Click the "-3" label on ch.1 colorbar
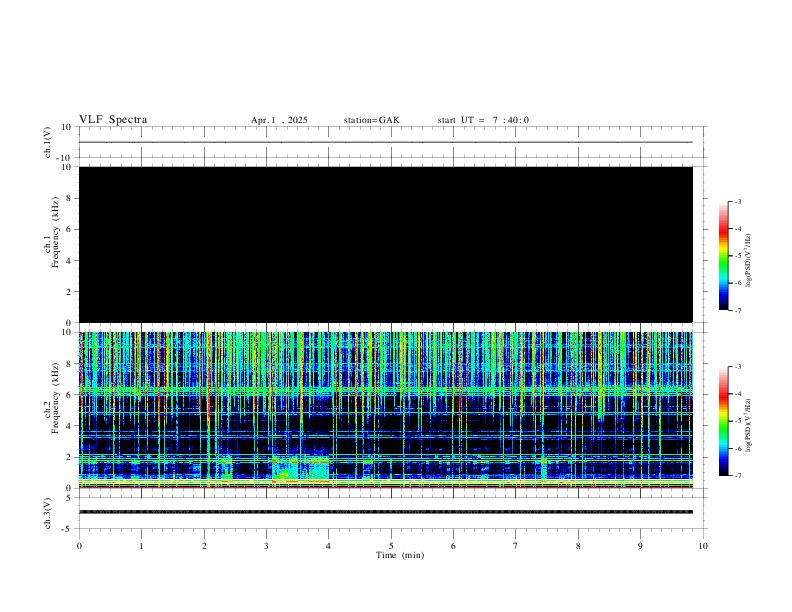Image resolution: width=792 pixels, height=612 pixels. click(x=738, y=201)
